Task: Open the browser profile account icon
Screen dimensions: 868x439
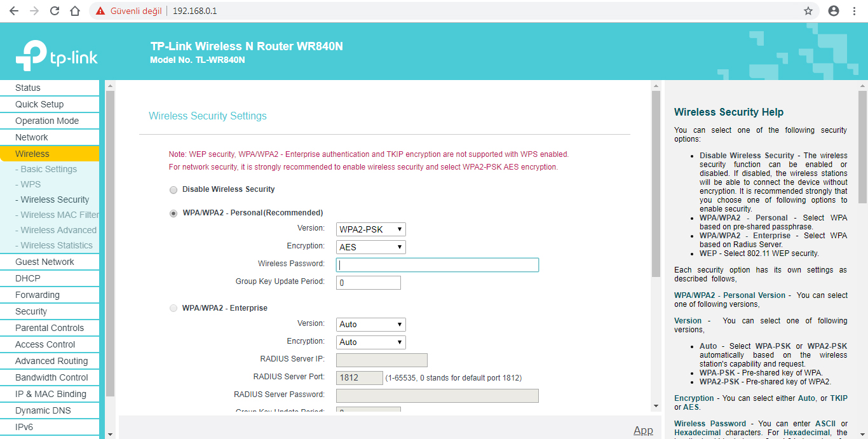Action: point(834,11)
